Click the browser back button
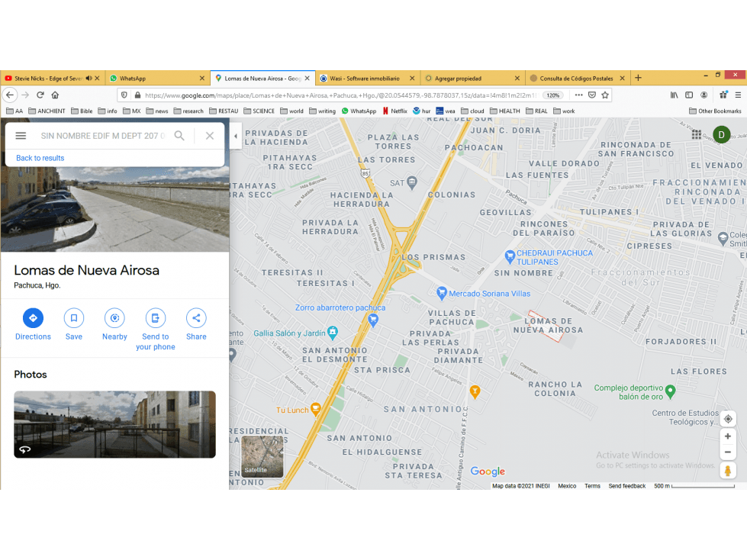 point(10,95)
